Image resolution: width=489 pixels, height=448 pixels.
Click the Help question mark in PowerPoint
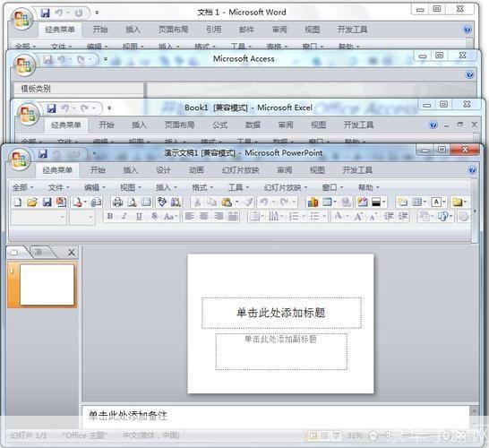coord(472,170)
